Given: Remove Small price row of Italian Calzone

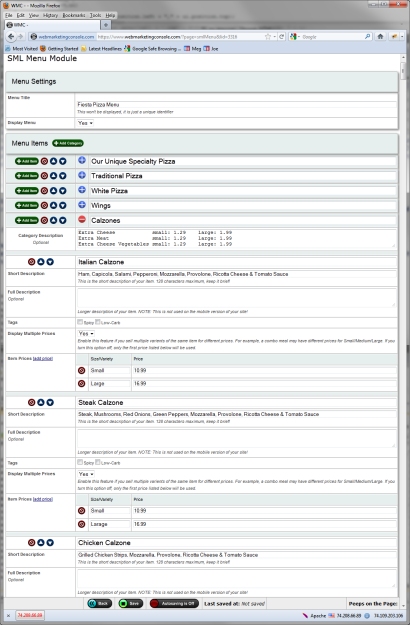Looking at the screenshot, I should click(82, 370).
